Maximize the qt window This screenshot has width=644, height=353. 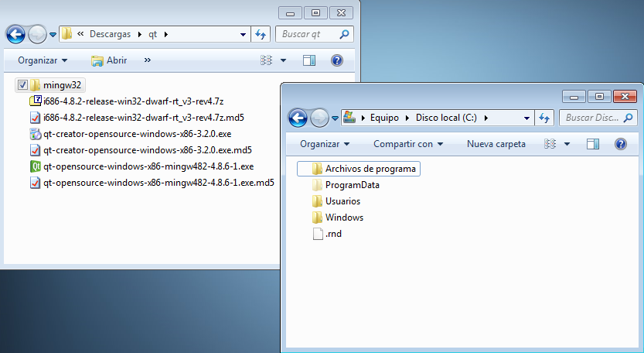pyautogui.click(x=316, y=13)
